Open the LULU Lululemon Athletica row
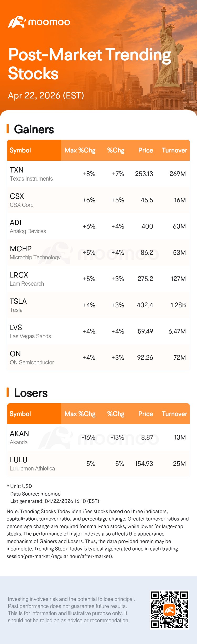This screenshot has height=644, width=197. pyautogui.click(x=98, y=464)
